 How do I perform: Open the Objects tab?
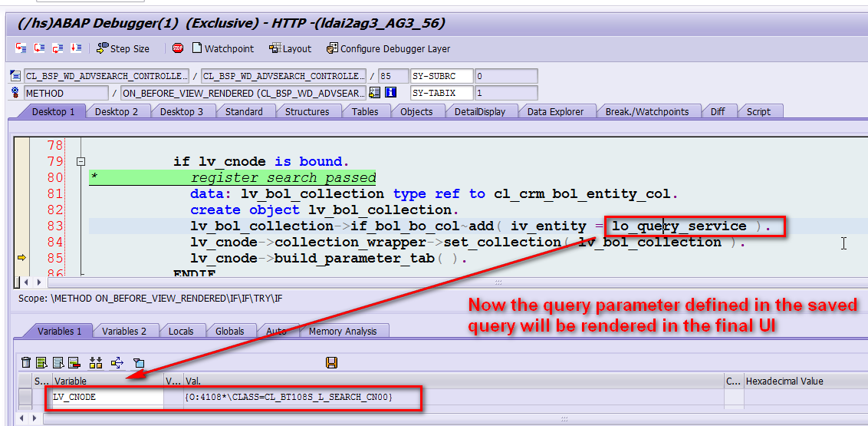[x=416, y=111]
